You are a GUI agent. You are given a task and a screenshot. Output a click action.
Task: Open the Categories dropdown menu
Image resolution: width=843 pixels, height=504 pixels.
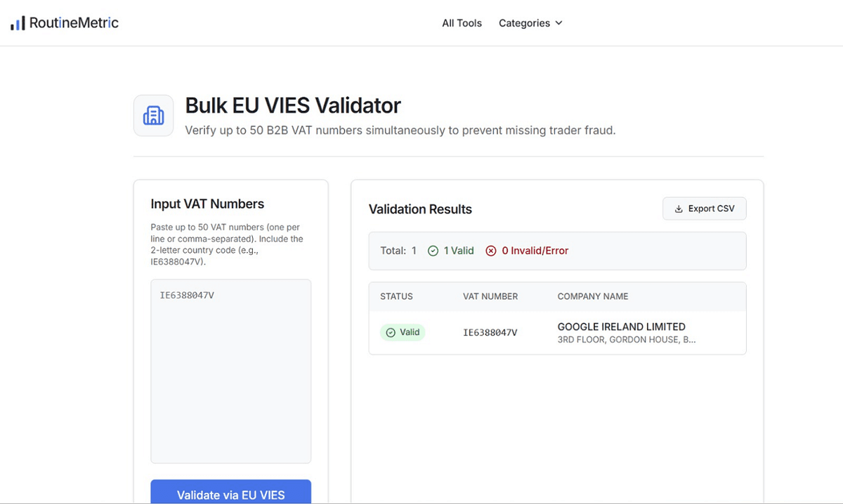coord(530,23)
